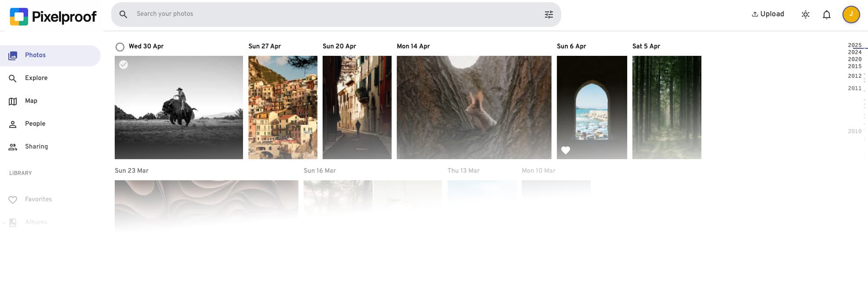Open the squirrel in tree photo
Image resolution: width=868 pixels, height=295 pixels.
coord(474,107)
